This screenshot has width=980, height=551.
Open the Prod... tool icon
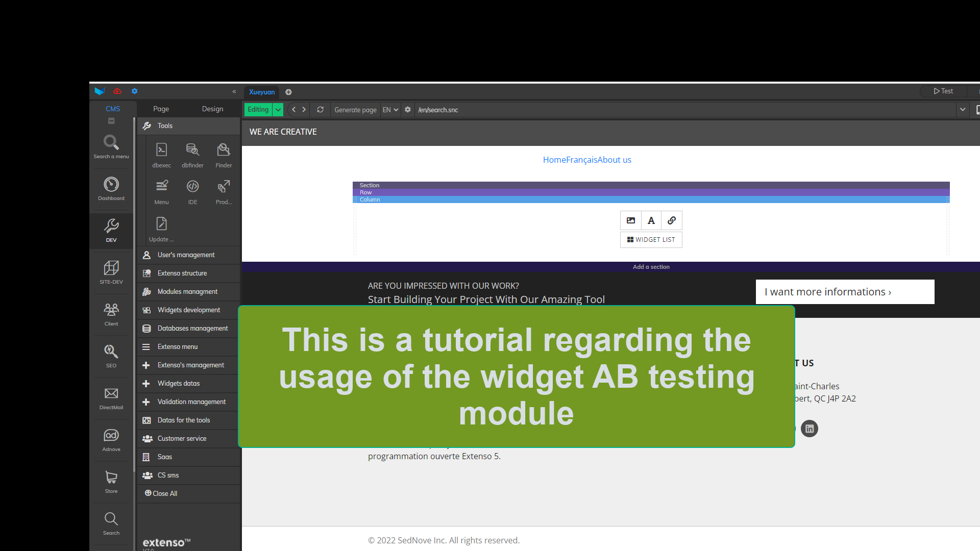tap(224, 192)
